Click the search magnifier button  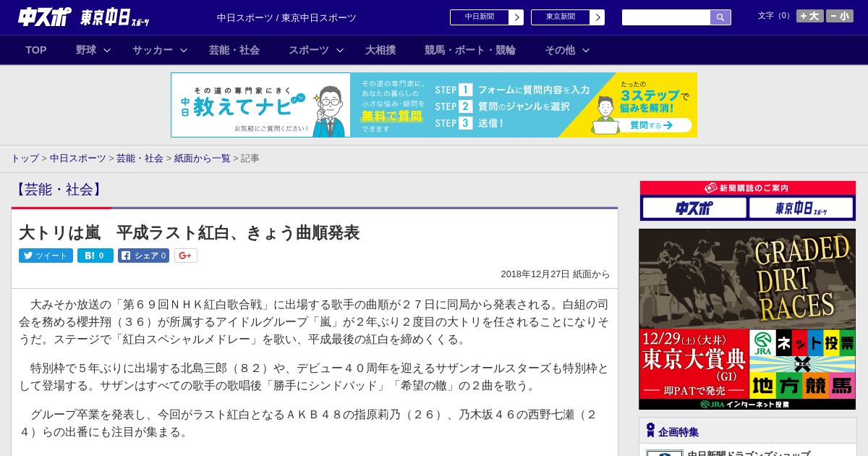point(720,17)
